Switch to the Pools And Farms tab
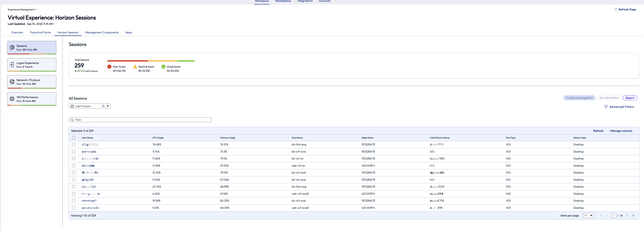Image resolution: width=644 pixels, height=231 pixels. click(x=40, y=32)
